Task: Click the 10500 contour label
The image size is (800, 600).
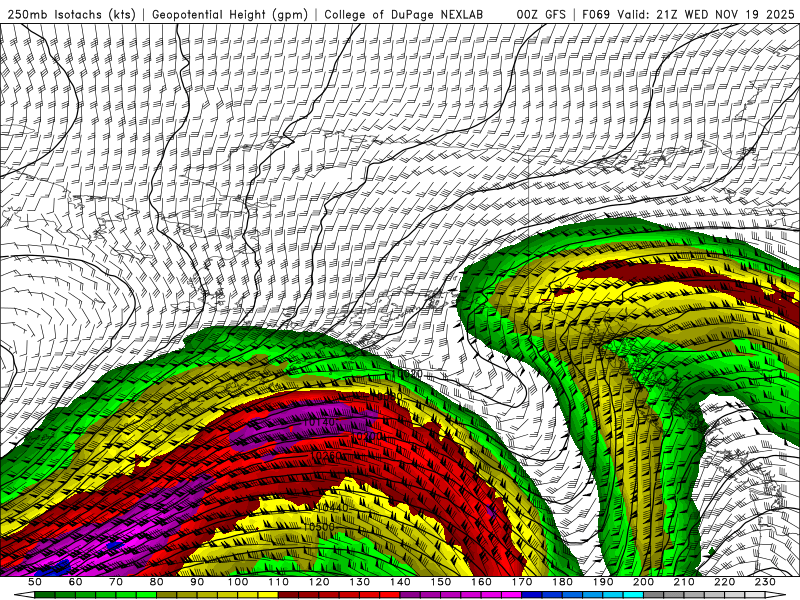Action: click(319, 527)
